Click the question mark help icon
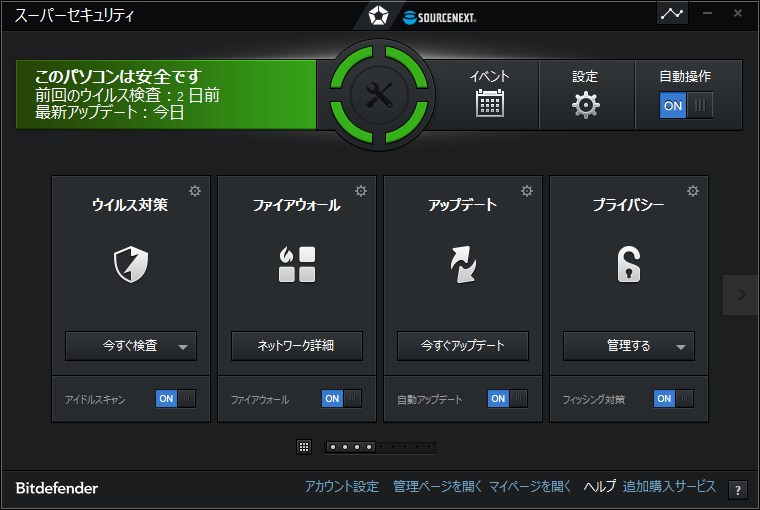Viewport: 760px width, 510px height. click(738, 490)
